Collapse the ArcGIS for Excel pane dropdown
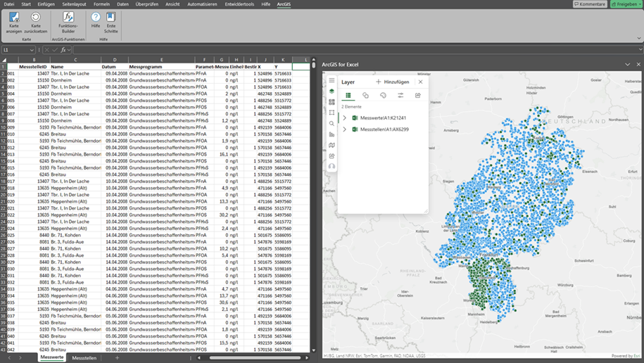644x363 pixels. (x=628, y=65)
